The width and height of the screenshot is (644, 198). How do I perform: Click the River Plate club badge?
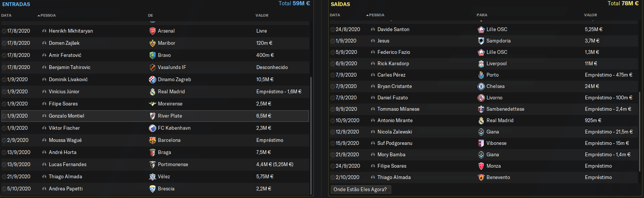[x=152, y=116]
